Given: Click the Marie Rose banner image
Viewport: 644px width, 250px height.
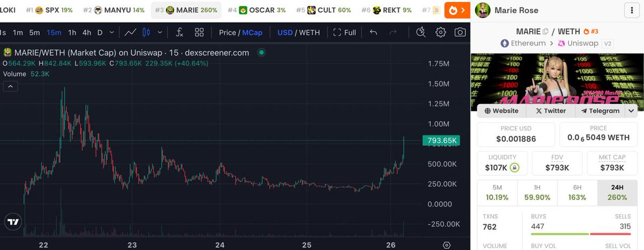Looking at the screenshot, I should 557,82.
